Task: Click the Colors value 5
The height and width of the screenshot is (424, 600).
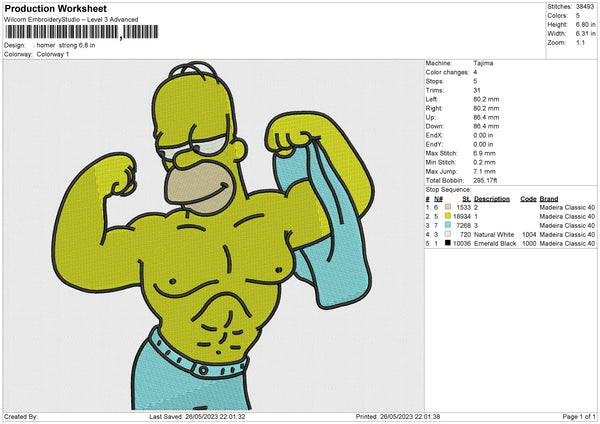Action: (578, 16)
